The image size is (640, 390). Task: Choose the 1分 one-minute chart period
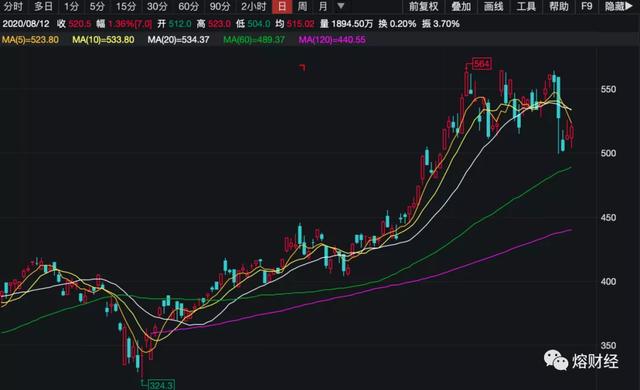(x=71, y=7)
